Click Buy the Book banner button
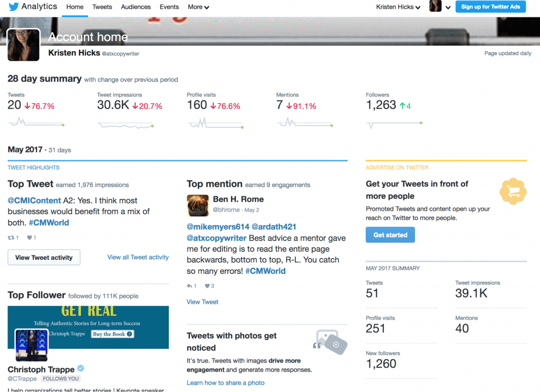540x392 pixels. click(x=113, y=334)
